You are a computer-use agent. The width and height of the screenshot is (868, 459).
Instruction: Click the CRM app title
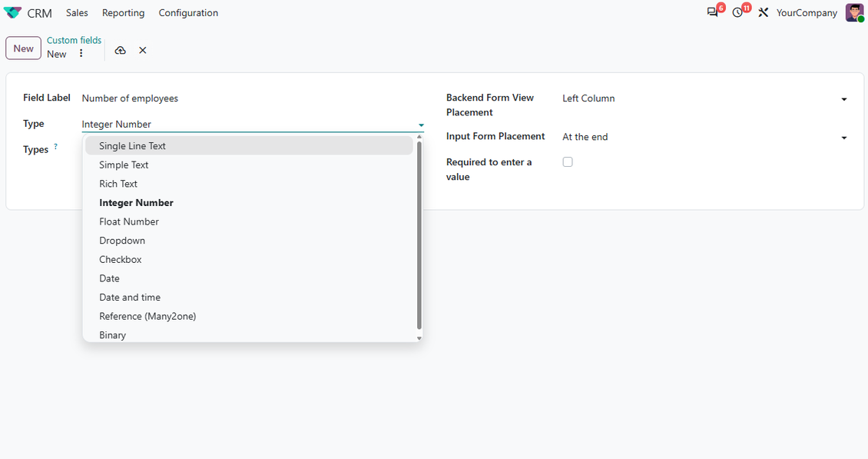coord(39,13)
